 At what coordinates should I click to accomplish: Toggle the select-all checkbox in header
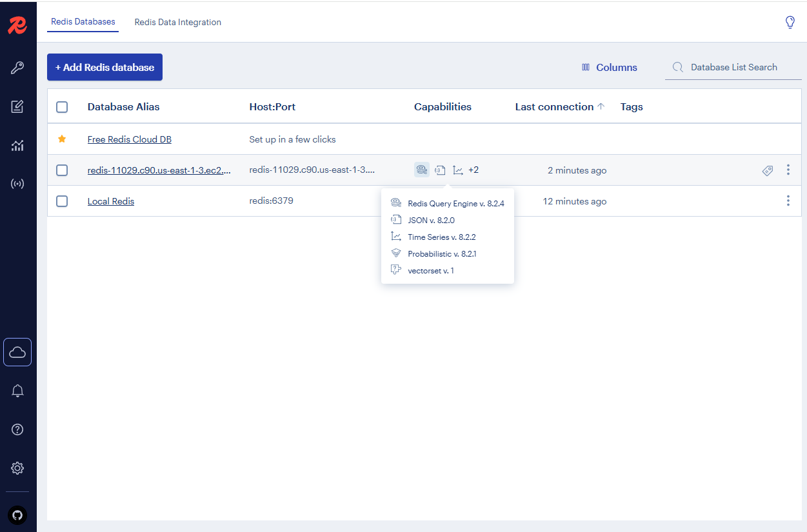pyautogui.click(x=62, y=107)
